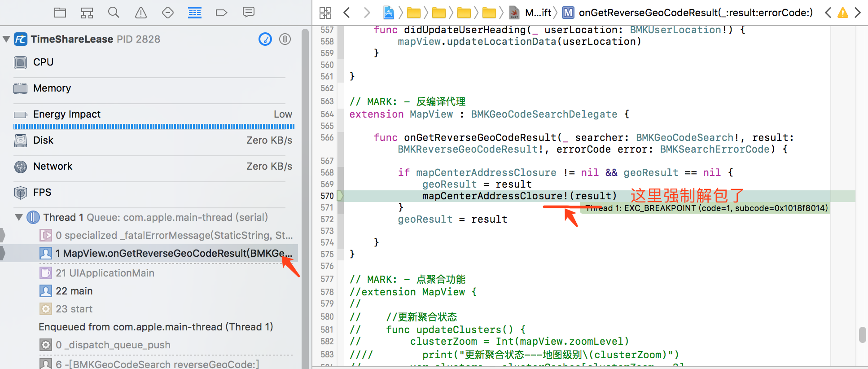
Task: Click the blue gauge view options button
Action: (265, 39)
